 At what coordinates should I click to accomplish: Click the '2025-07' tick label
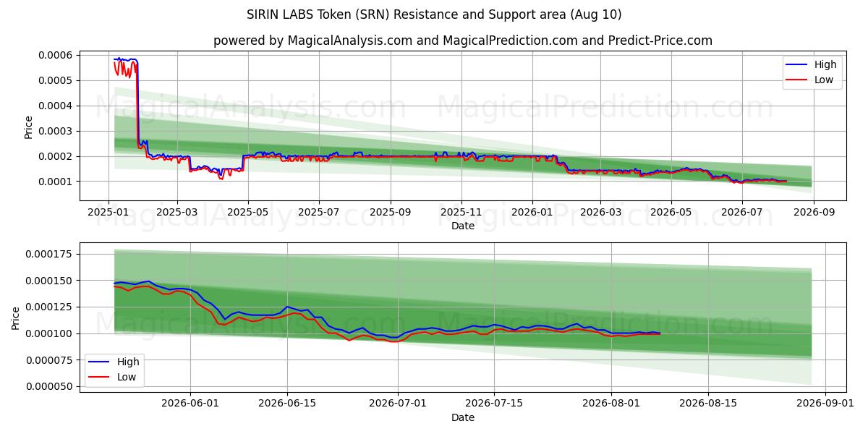tap(319, 213)
